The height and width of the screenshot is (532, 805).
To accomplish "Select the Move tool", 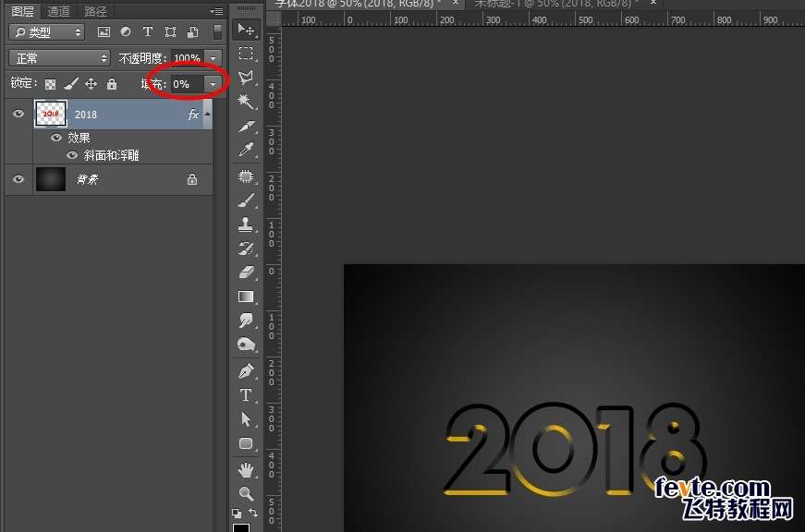I will pyautogui.click(x=246, y=30).
